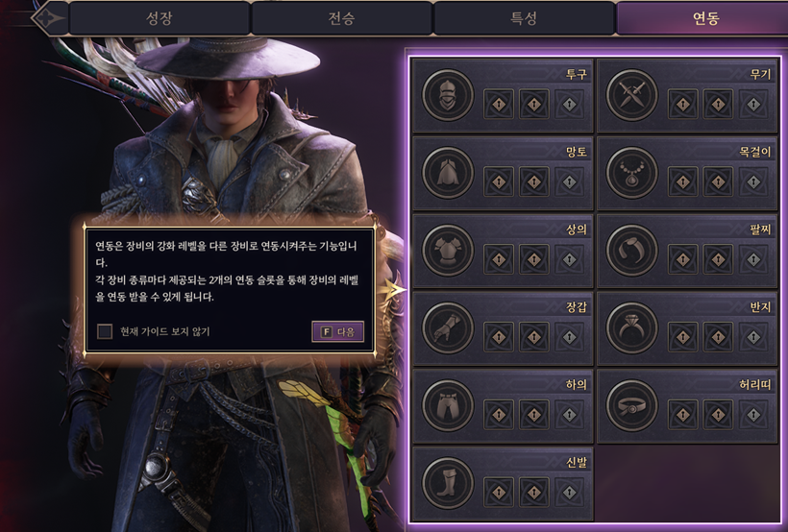Screen dimensions: 788x532
Task: Select the ring (반지) equipment icon
Action: [x=631, y=328]
